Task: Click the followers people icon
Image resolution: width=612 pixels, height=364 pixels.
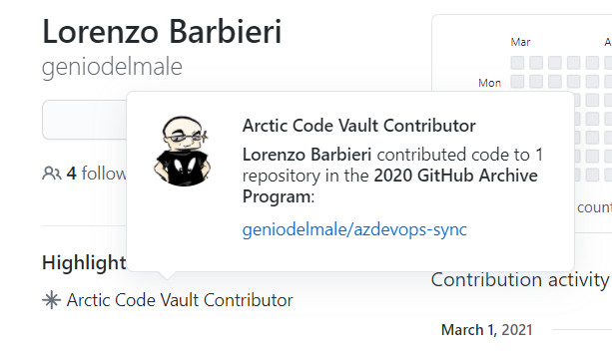Action: click(x=52, y=174)
